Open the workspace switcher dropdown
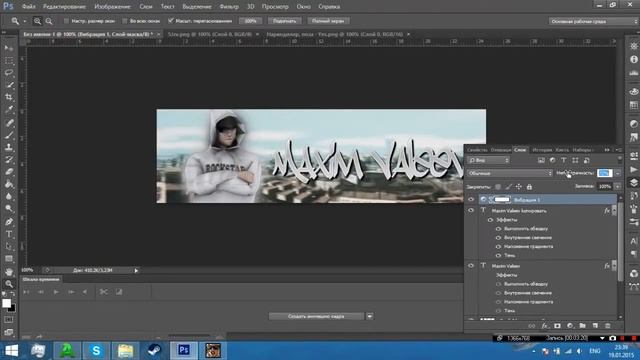This screenshot has height=360, width=640. coord(593,21)
